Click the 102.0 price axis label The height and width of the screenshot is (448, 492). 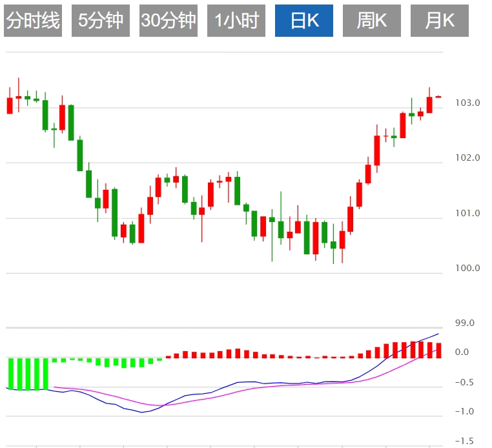(x=467, y=158)
